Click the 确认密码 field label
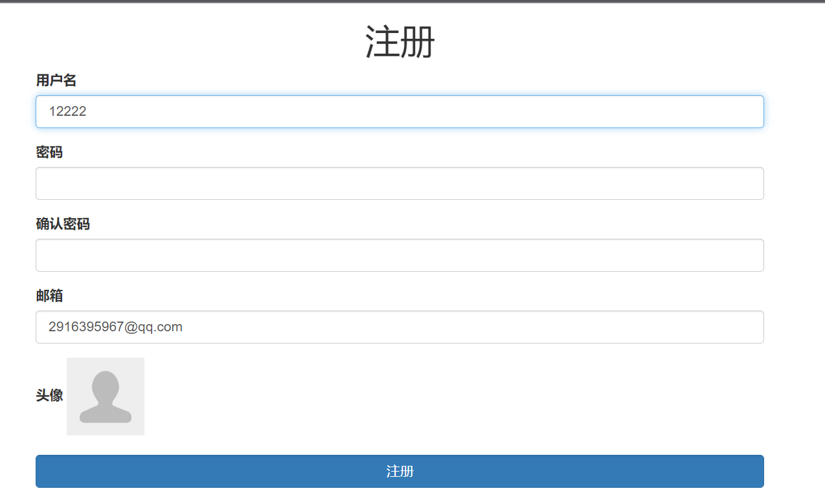The image size is (825, 504). [x=63, y=224]
